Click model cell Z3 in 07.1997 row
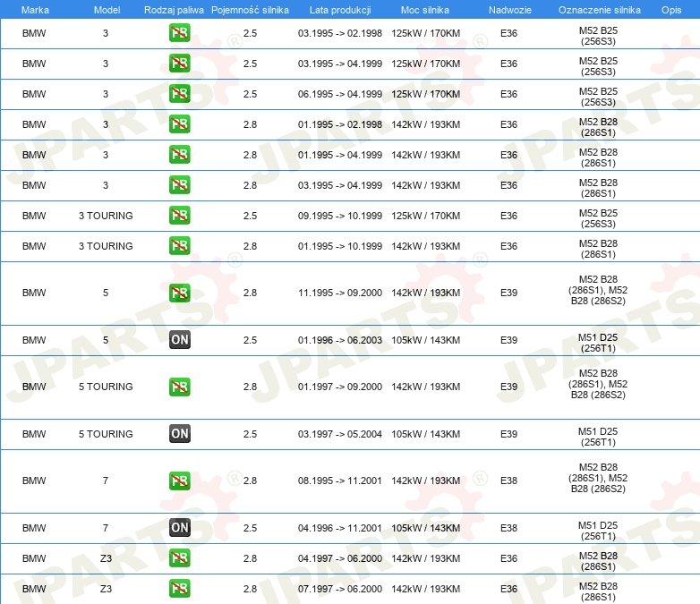The width and height of the screenshot is (700, 604). pyautogui.click(x=106, y=589)
